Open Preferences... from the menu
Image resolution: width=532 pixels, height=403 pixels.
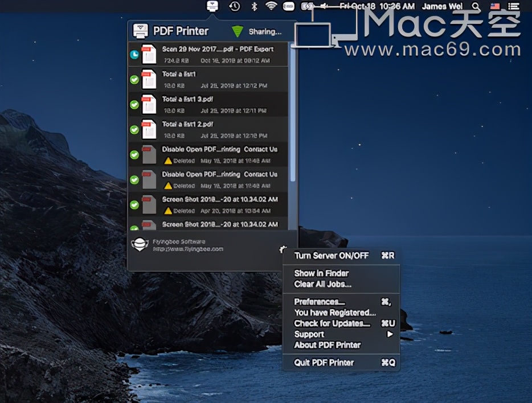(341, 302)
